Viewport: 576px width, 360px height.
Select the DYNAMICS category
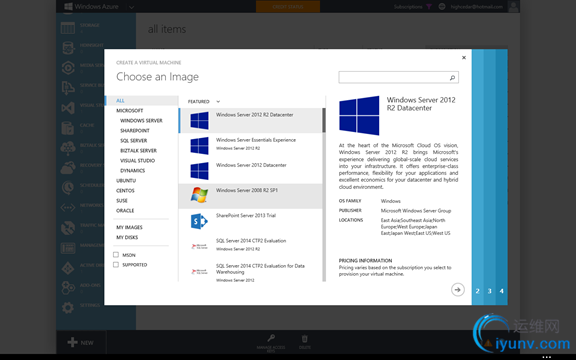pos(133,170)
